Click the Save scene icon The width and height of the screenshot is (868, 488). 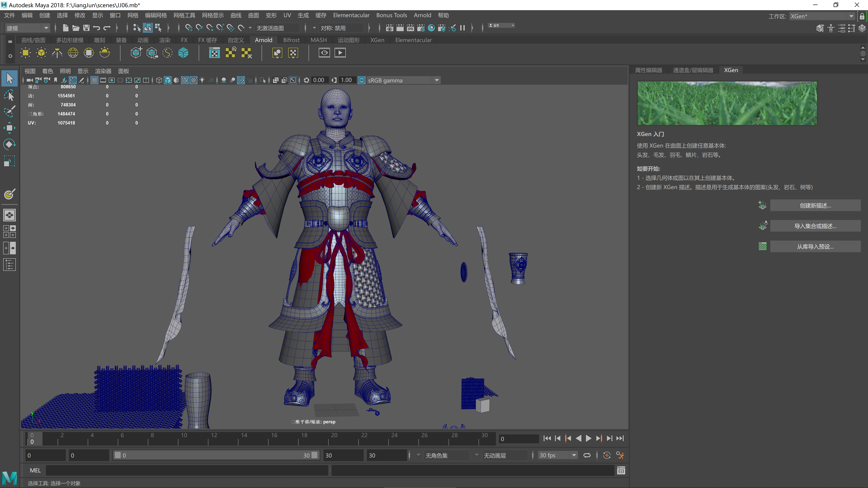coord(86,28)
